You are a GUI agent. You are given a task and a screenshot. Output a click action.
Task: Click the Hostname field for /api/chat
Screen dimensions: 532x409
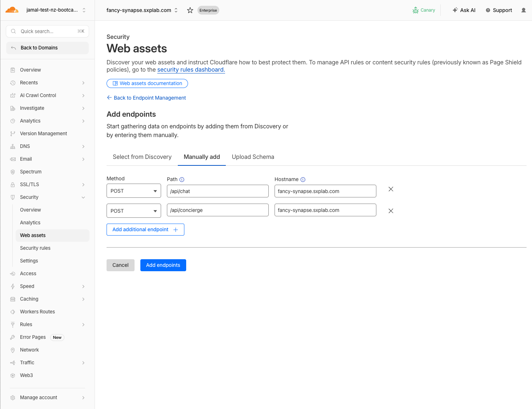point(325,191)
